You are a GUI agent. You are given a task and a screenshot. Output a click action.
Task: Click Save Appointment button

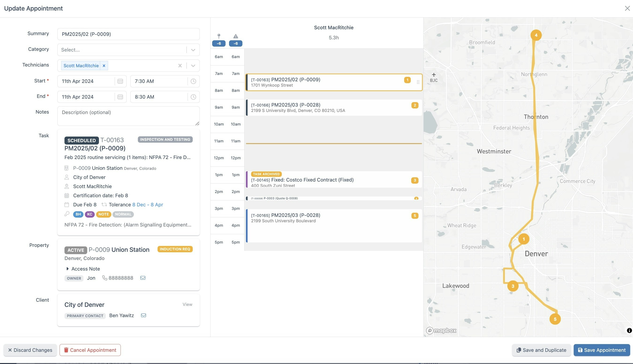click(x=602, y=350)
